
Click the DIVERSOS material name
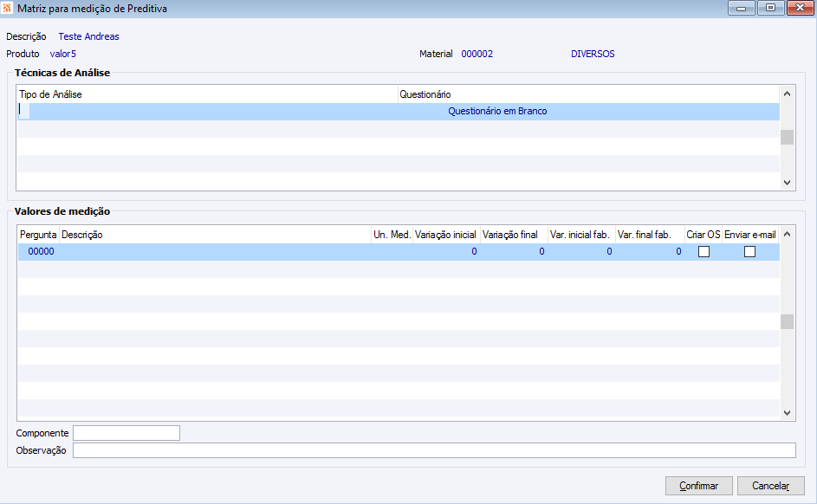[593, 54]
